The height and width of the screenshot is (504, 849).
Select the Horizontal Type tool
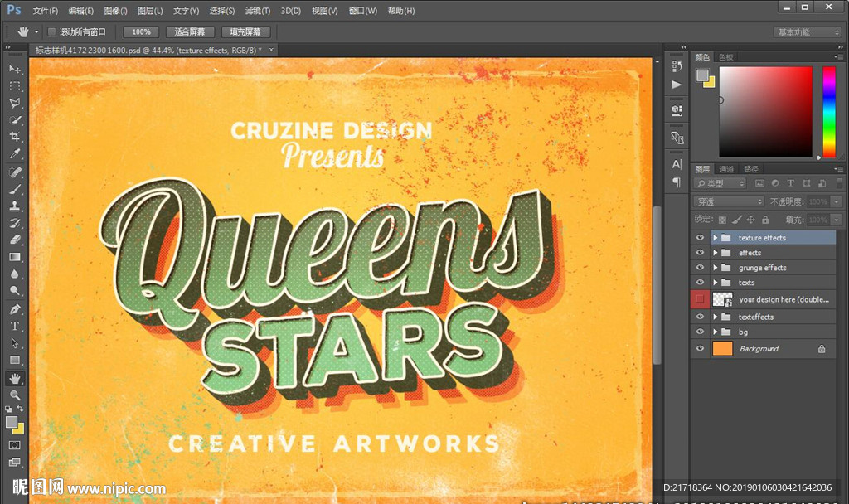(15, 326)
